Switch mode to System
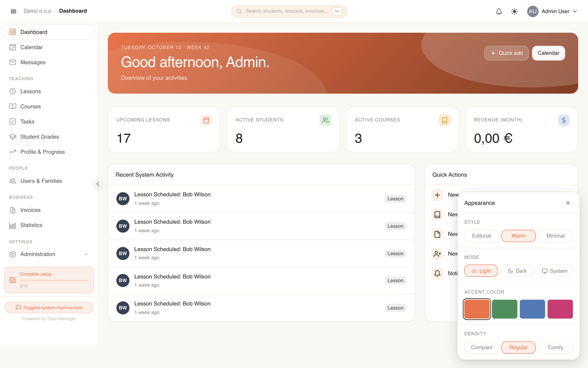 click(x=555, y=271)
